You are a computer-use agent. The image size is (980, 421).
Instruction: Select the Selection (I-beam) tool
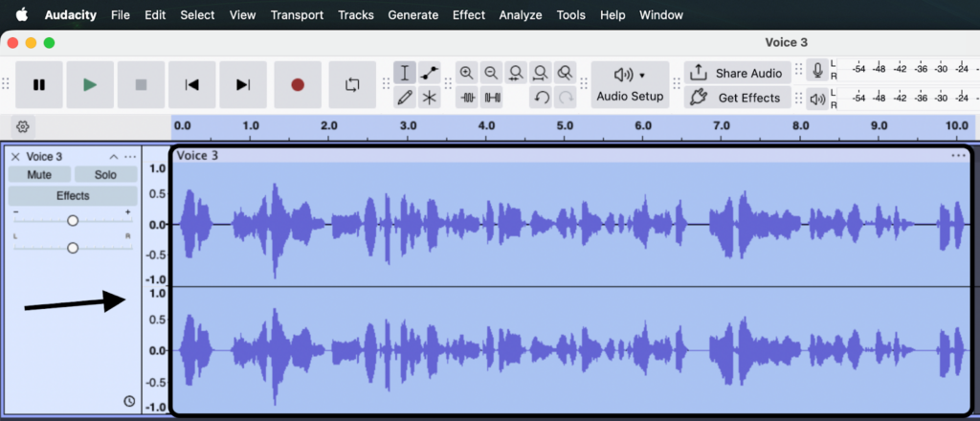point(405,73)
